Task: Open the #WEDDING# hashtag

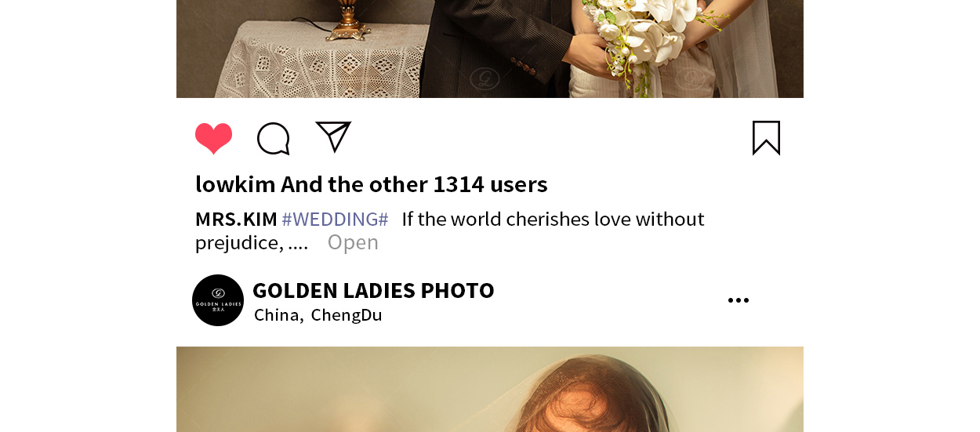Action: 335,220
